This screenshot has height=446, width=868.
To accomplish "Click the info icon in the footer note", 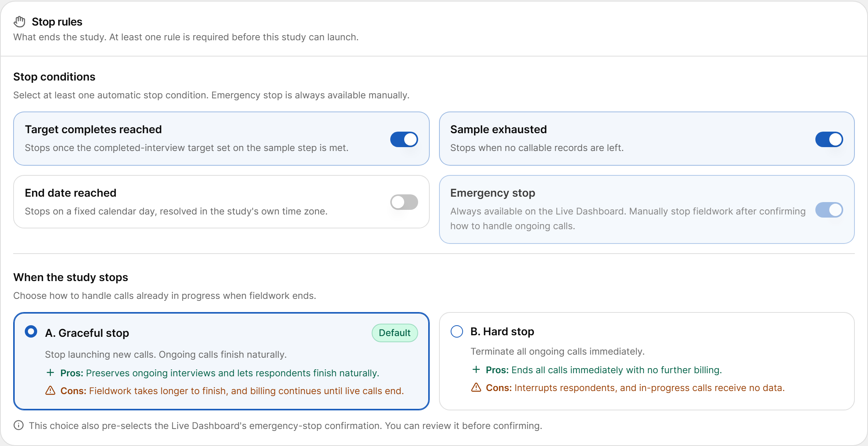I will [x=19, y=425].
